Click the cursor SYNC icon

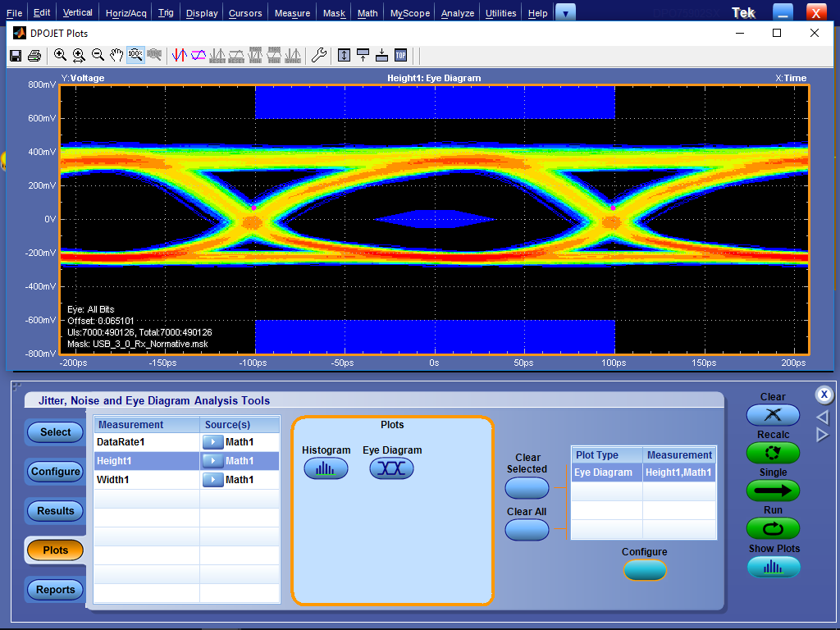293,55
